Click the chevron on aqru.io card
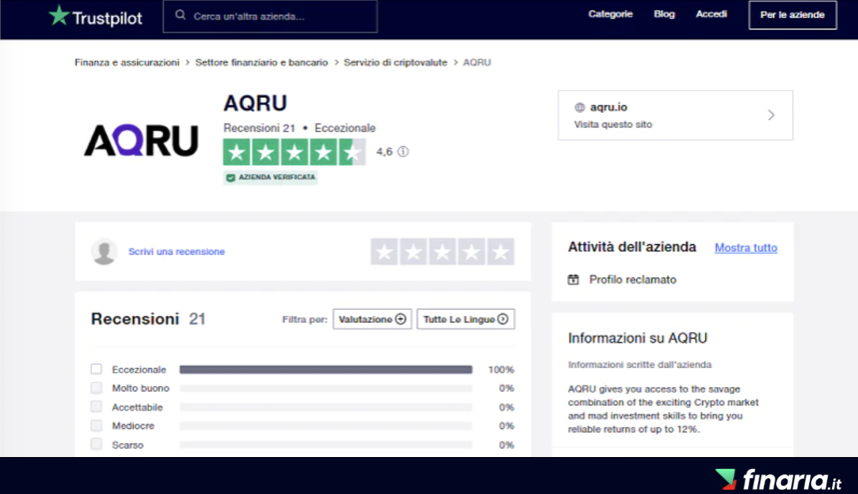The image size is (858, 494). 771,115
